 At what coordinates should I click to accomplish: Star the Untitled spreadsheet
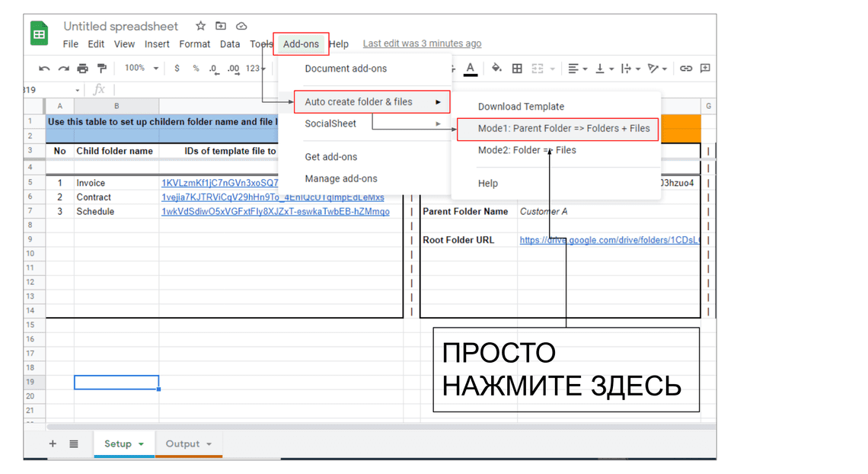pyautogui.click(x=200, y=27)
